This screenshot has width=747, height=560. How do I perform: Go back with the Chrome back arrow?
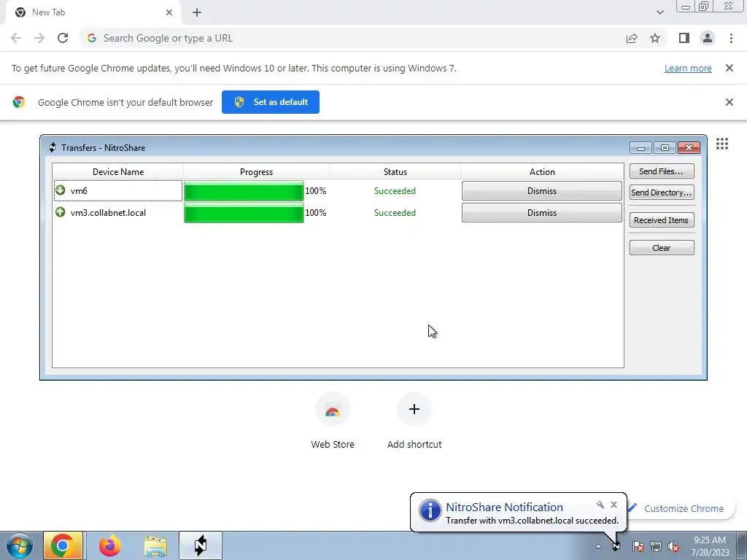pos(16,38)
